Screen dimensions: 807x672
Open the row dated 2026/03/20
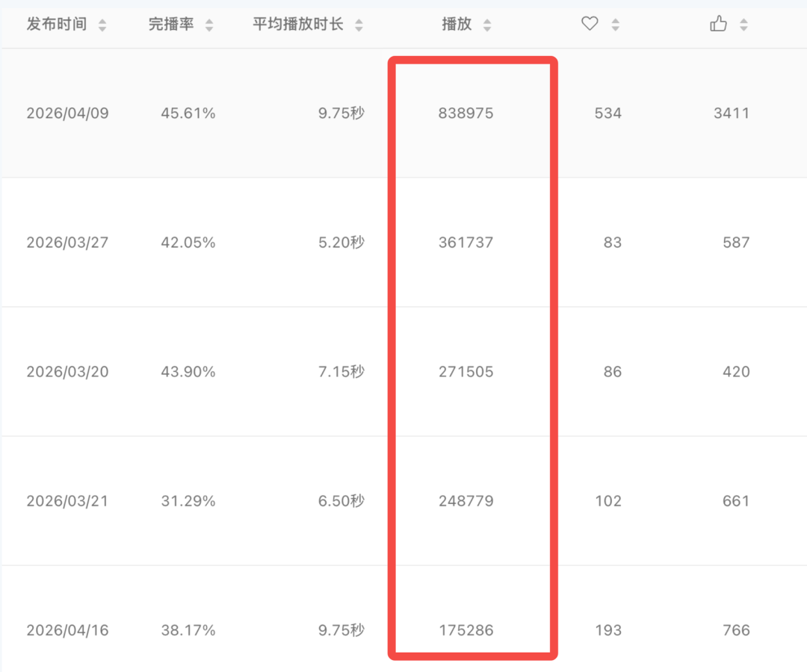tap(403, 371)
